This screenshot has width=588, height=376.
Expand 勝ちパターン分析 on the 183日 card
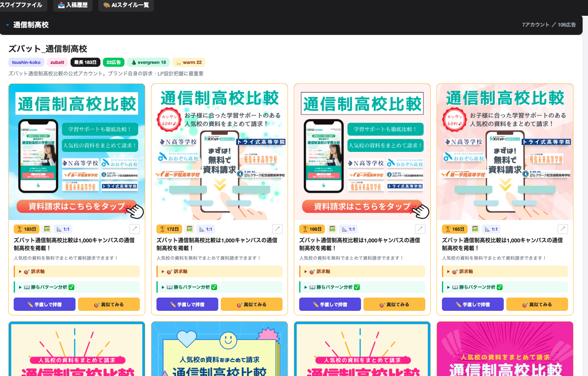(77, 287)
